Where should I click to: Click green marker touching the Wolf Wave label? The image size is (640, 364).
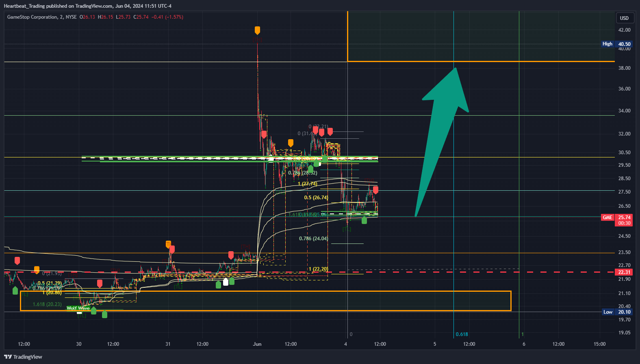(x=93, y=310)
